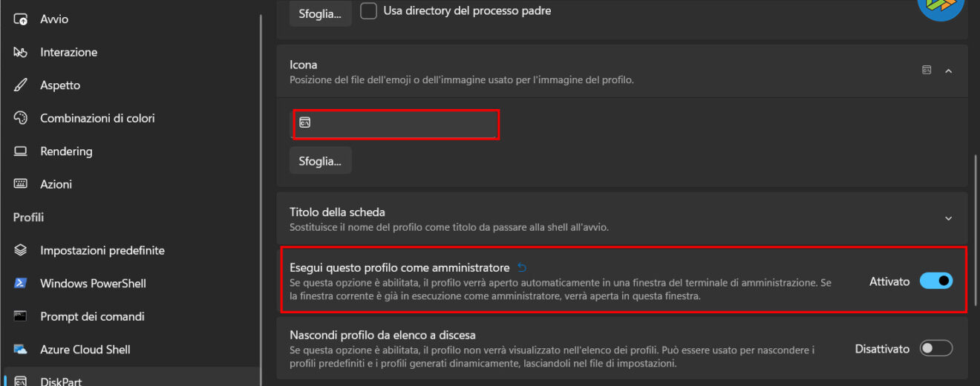Select the Prompt dei comandi profile
Image resolution: width=980 pixels, height=386 pixels.
click(92, 316)
